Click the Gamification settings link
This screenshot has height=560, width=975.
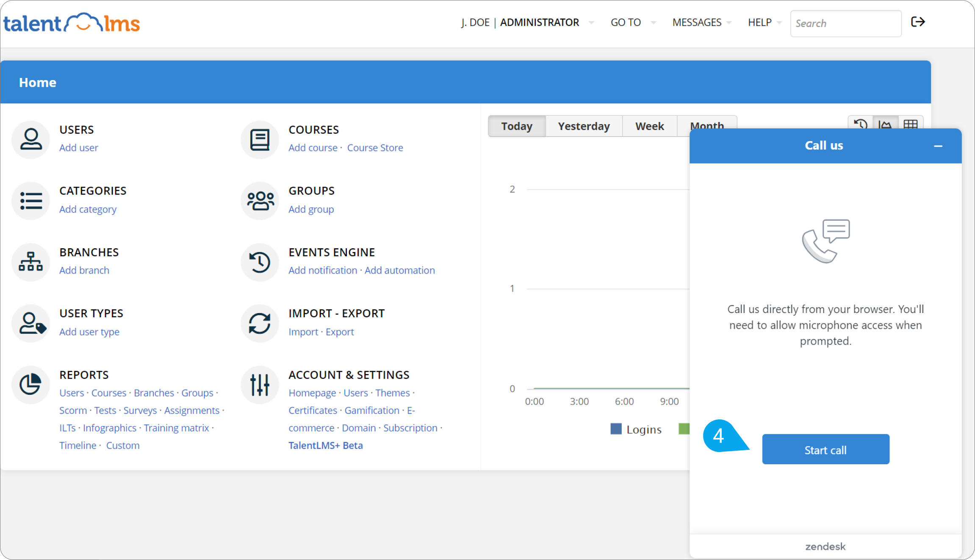[372, 410]
